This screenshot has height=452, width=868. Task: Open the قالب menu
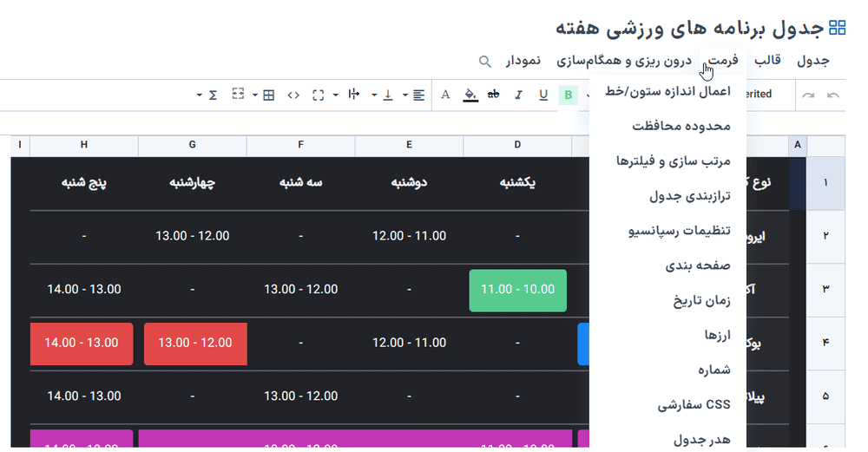pyautogui.click(x=768, y=60)
